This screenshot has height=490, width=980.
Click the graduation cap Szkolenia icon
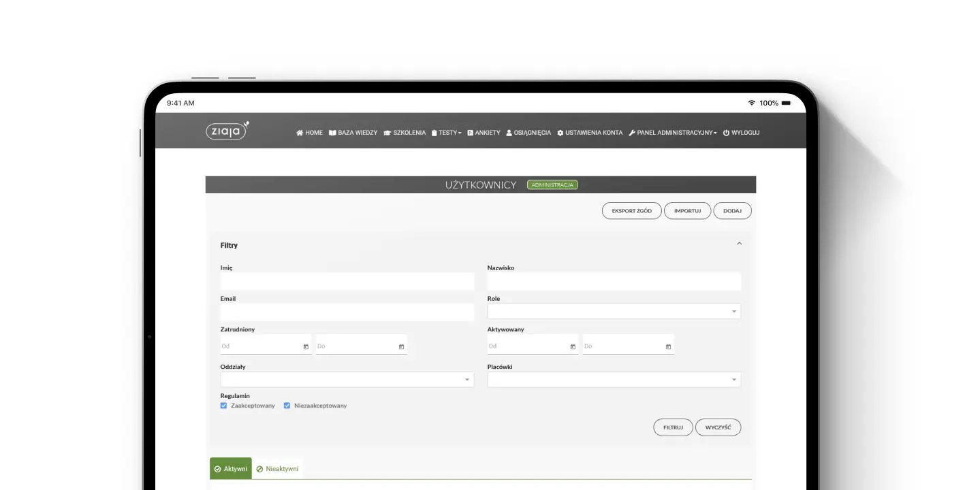[x=387, y=133]
